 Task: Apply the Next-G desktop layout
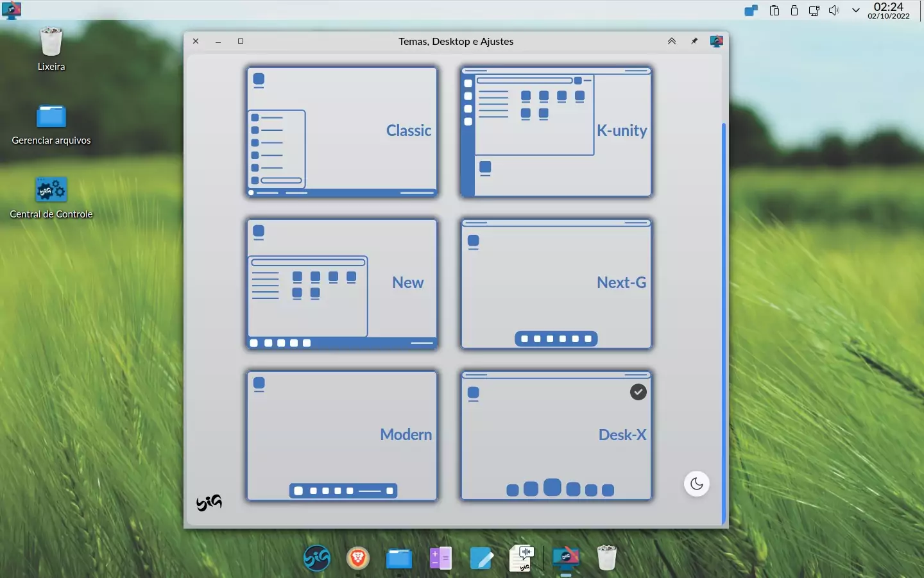point(556,284)
